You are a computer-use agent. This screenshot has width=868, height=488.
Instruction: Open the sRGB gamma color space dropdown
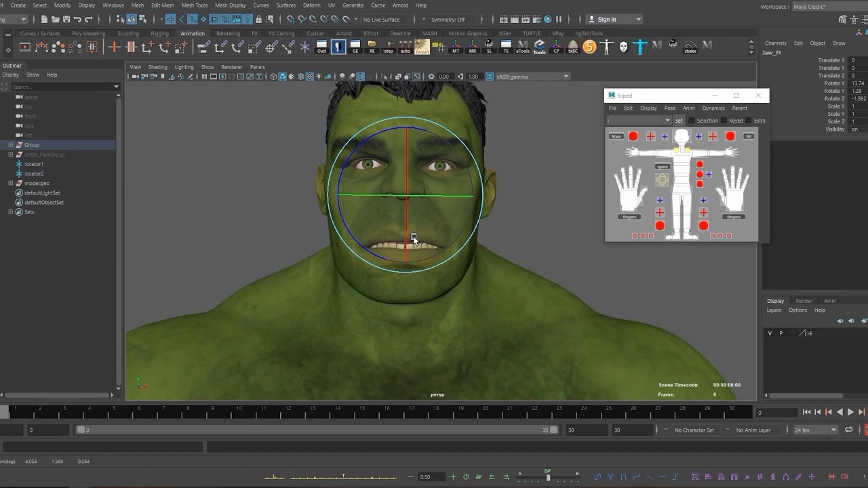pos(533,77)
